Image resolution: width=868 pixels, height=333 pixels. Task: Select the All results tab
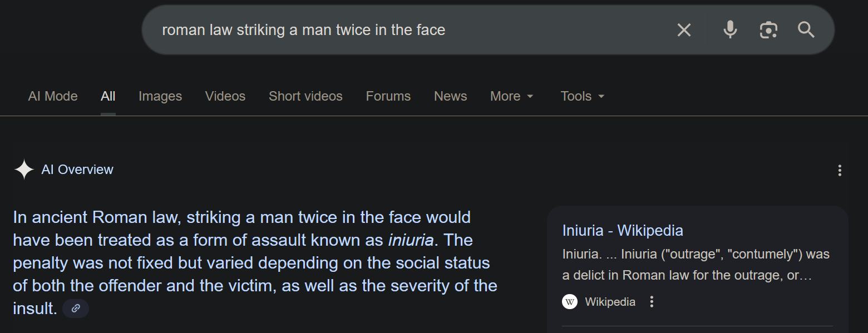click(x=108, y=96)
